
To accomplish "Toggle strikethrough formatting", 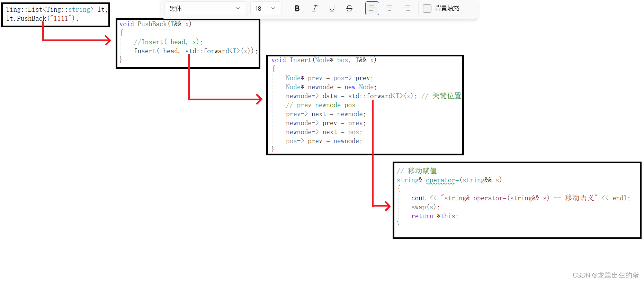I will tap(349, 8).
